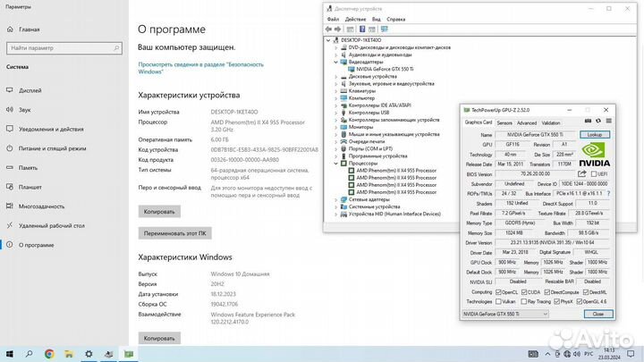Click the Device Manager forward arrow

click(337, 29)
